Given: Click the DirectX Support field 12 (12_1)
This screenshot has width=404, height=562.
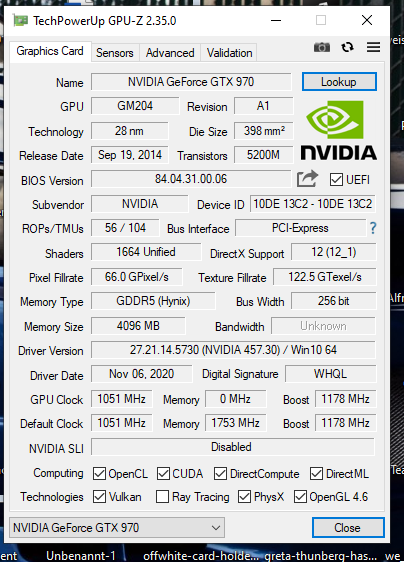Looking at the screenshot, I should click(334, 252).
